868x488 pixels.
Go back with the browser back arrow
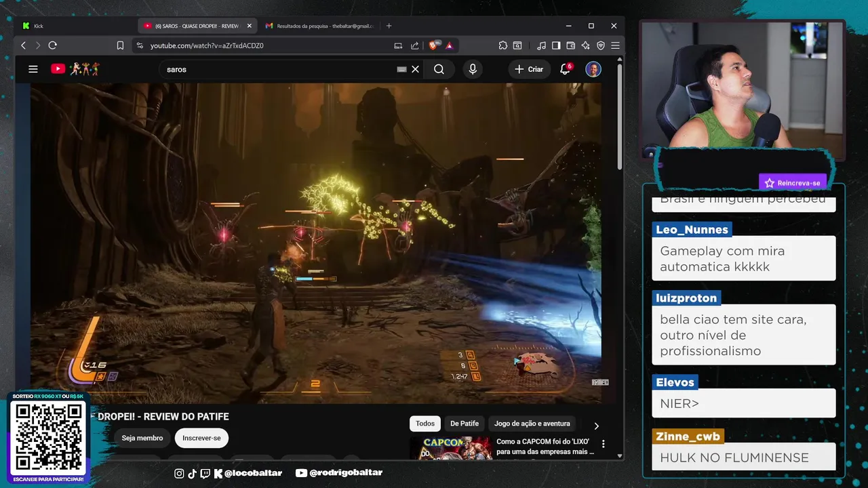click(x=23, y=45)
